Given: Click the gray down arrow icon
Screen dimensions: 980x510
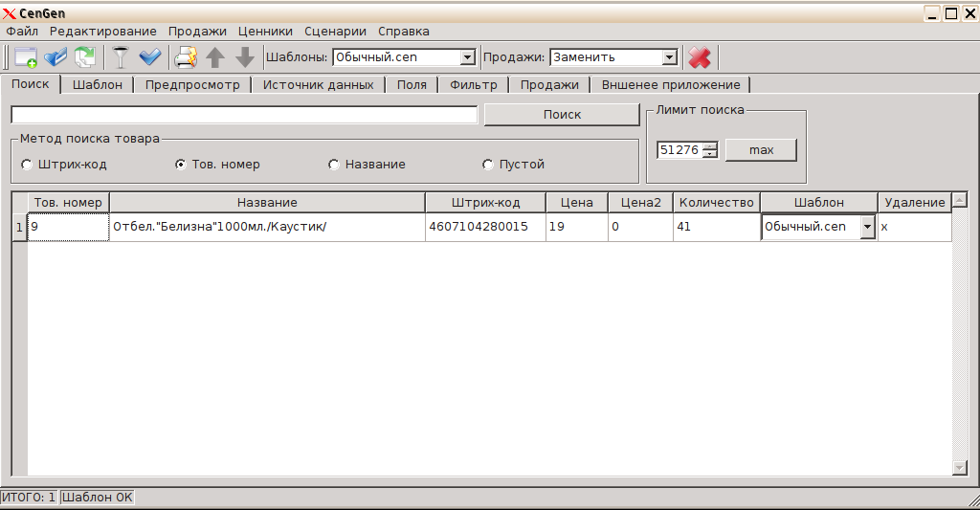Looking at the screenshot, I should point(245,57).
